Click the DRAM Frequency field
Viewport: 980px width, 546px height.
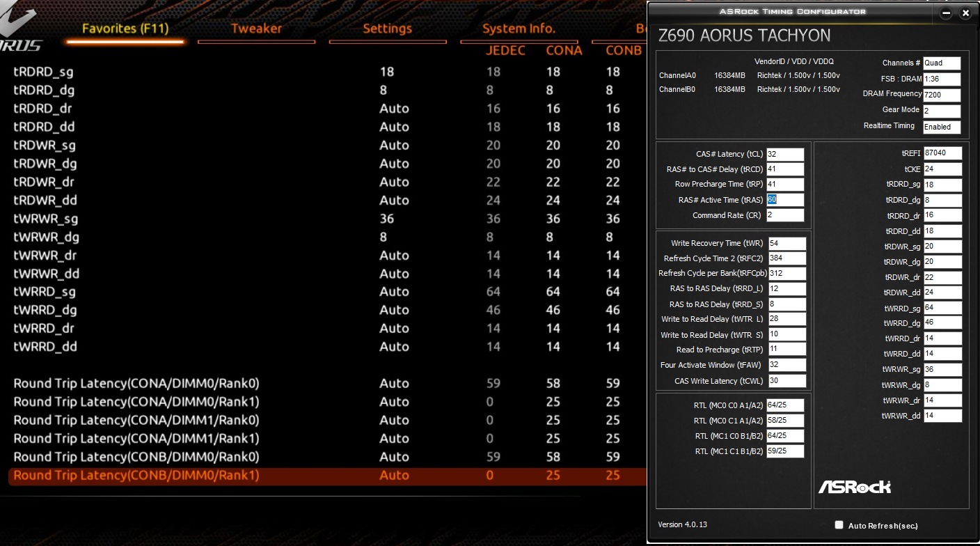942,95
